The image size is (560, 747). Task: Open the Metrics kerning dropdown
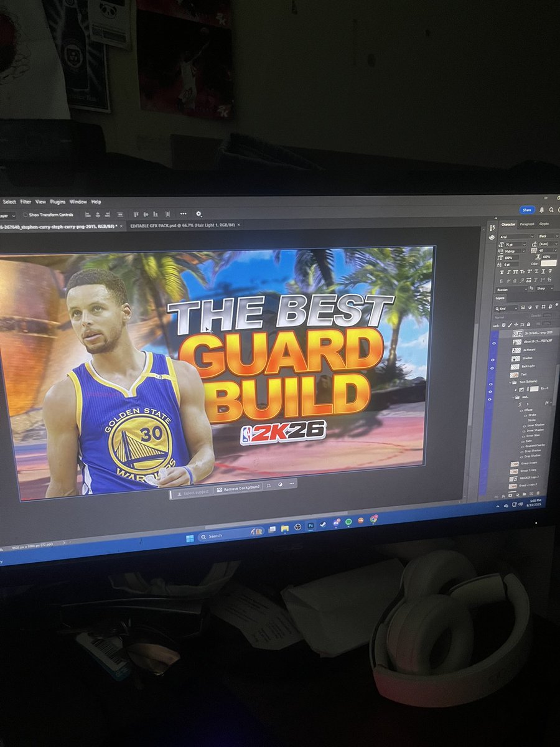(x=515, y=251)
